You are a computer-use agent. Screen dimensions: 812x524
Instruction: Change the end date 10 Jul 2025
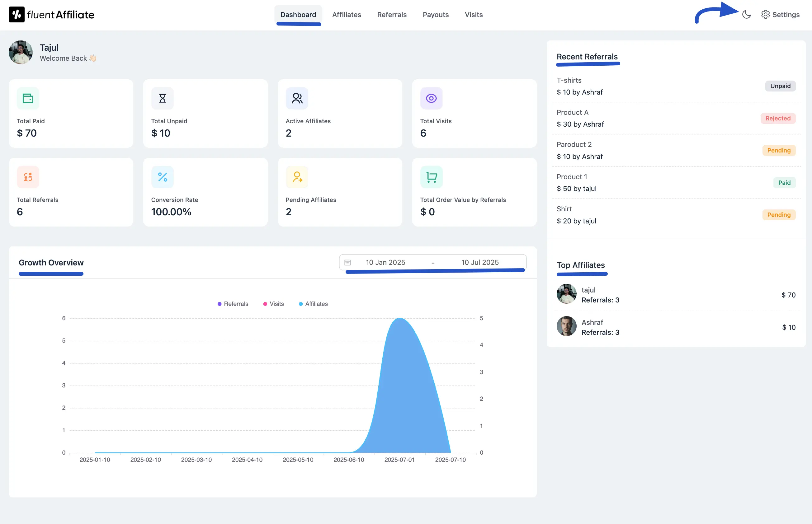(x=480, y=262)
